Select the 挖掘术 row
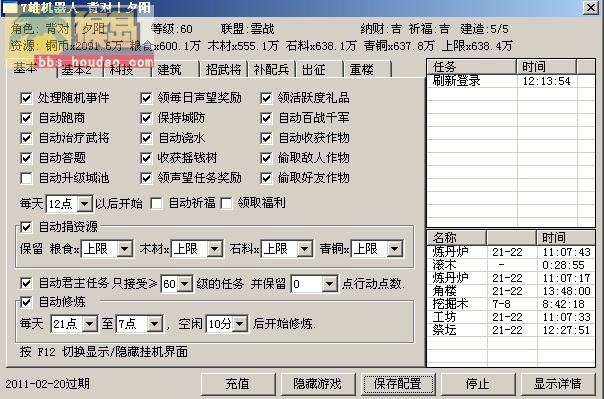This screenshot has width=604, height=399. pyautogui.click(x=511, y=304)
